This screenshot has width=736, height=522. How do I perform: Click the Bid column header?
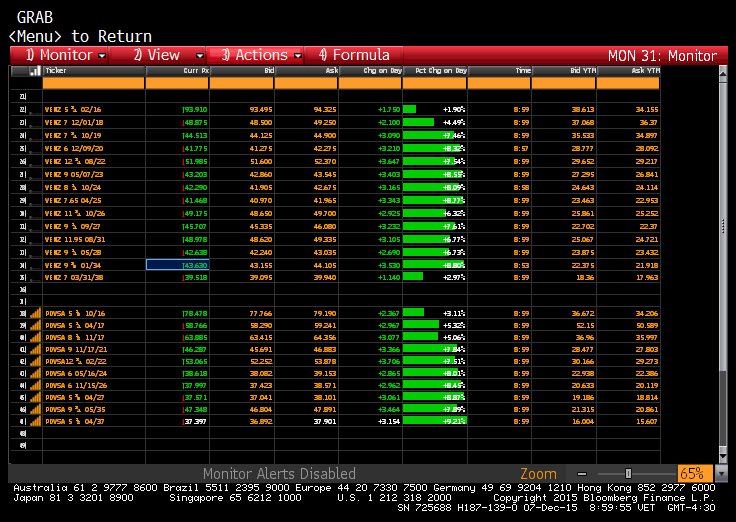(242, 71)
